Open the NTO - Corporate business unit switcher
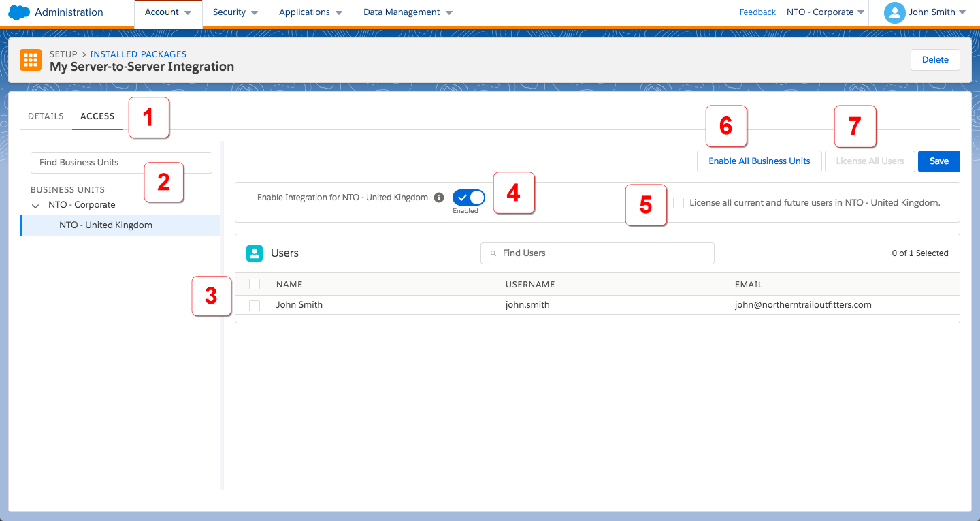This screenshot has width=980, height=521. [x=826, y=12]
